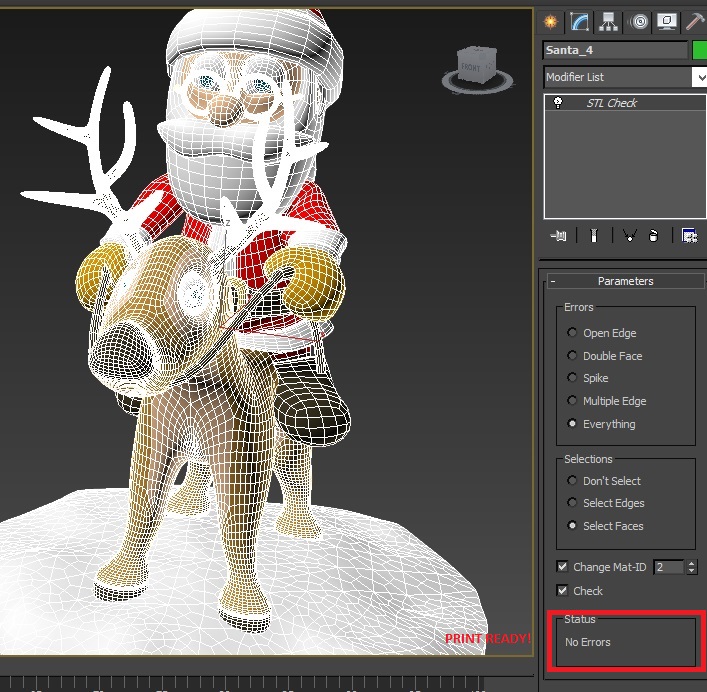Toggle the STL Check lightbulb icon
This screenshot has width=707, height=692.
(x=558, y=103)
